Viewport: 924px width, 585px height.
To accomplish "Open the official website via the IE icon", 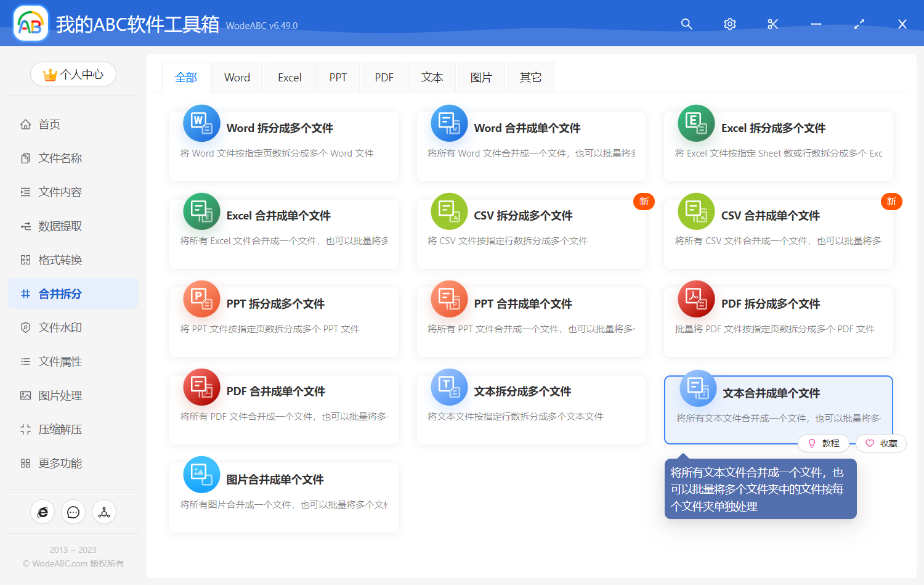I will (43, 512).
